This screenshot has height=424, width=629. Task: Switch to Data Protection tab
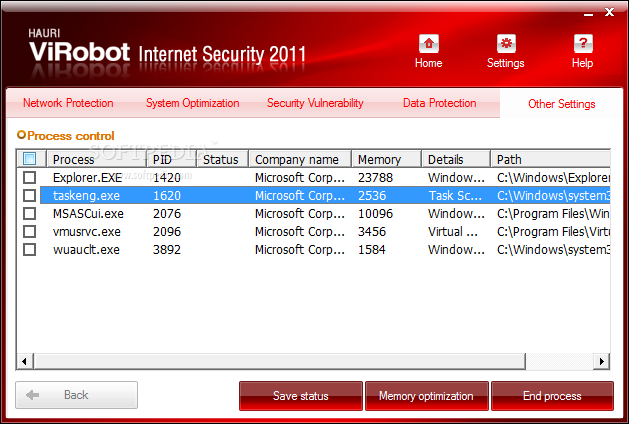[440, 103]
